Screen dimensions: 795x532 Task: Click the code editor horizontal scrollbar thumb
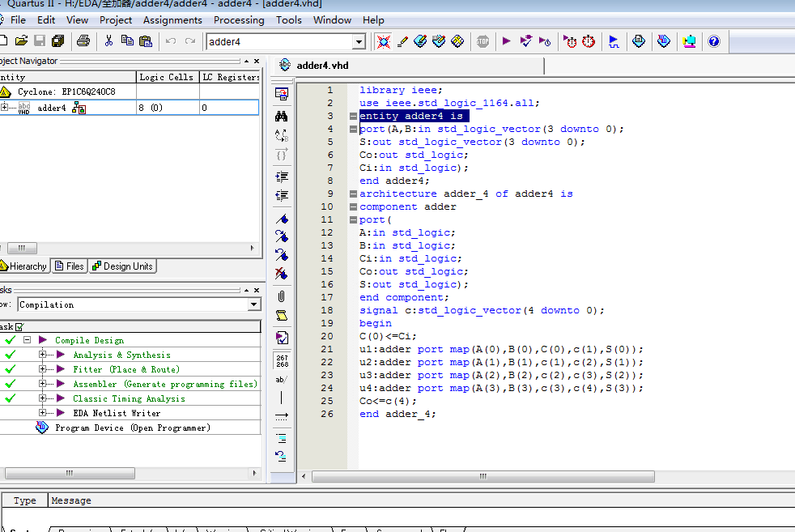tap(483, 476)
